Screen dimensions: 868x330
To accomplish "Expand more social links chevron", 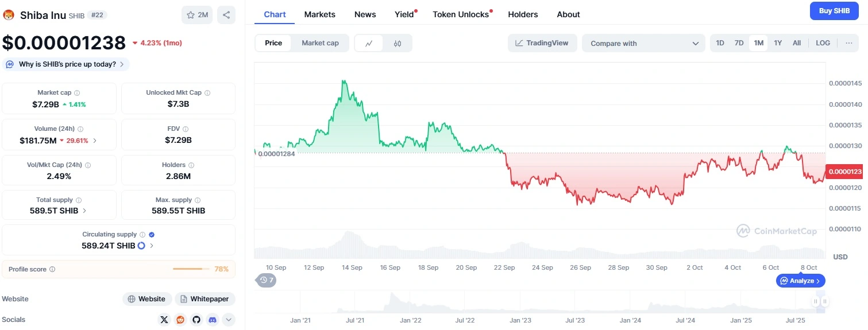I will [x=228, y=320].
